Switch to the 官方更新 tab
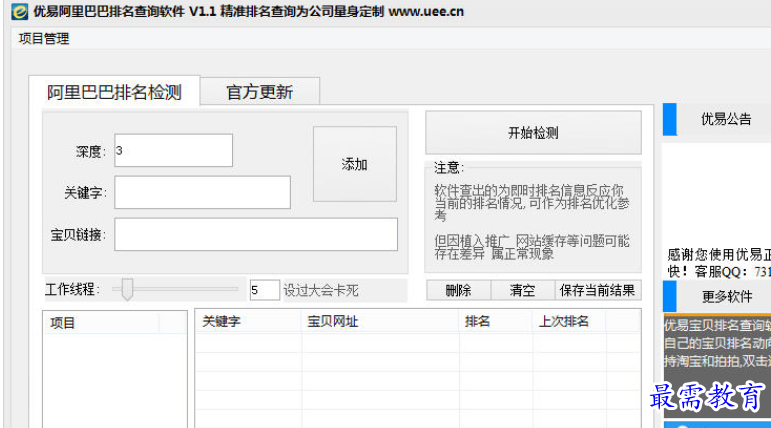The image size is (771, 428). click(260, 92)
